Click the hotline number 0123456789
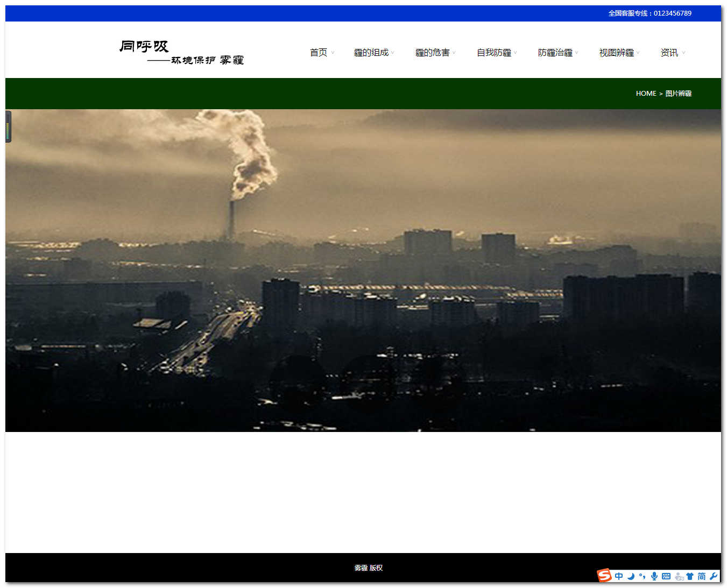 tap(673, 13)
